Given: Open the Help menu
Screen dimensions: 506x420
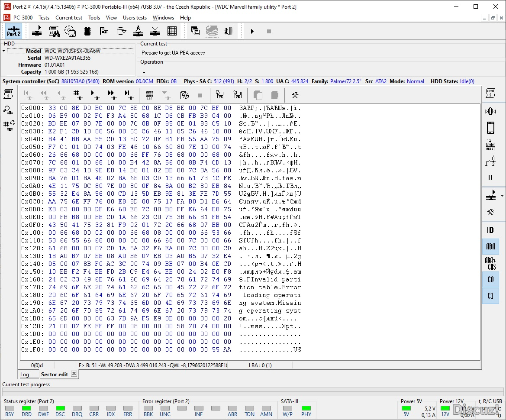Looking at the screenshot, I should [185, 18].
